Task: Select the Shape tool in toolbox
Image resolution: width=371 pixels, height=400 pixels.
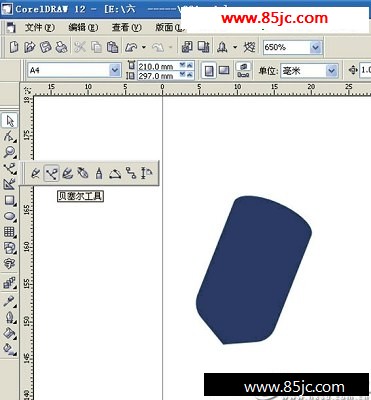Action: 10,136
